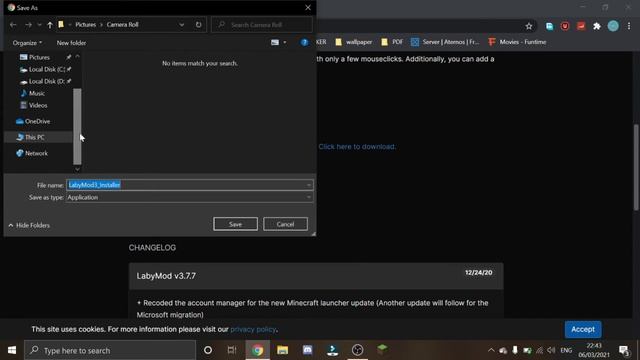
Task: Change view layout icon
Action: tap(275, 42)
